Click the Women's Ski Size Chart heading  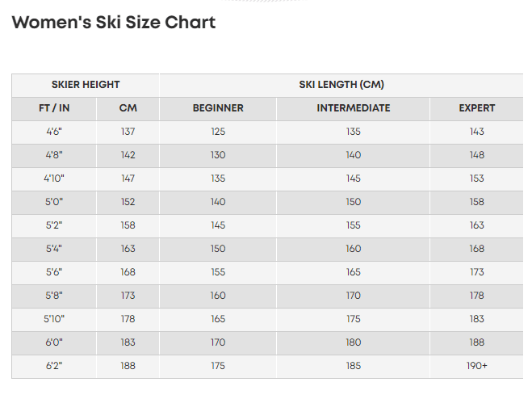[114, 23]
